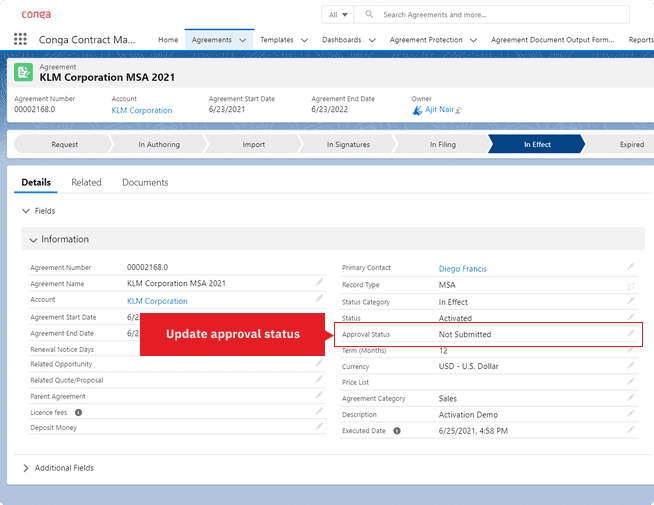This screenshot has width=654, height=505.
Task: Click the green Agreement record icon
Action: 23,72
